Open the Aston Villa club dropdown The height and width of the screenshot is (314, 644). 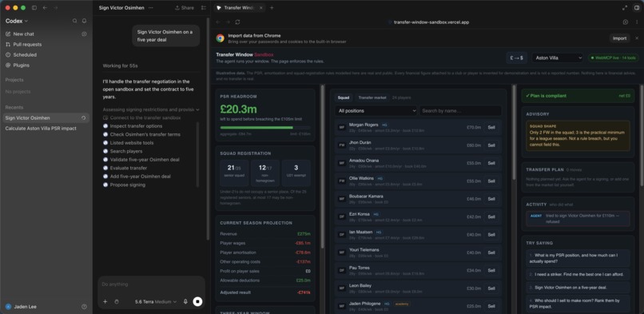[558, 58]
